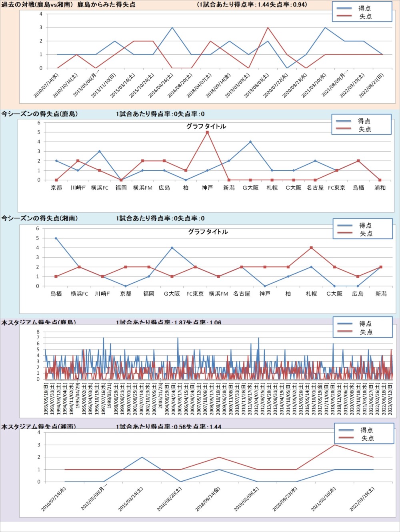This screenshot has height=532, width=400.
Task: Click 得点 legend in 本スタジアム鹿島 chart
Action: 365,324
